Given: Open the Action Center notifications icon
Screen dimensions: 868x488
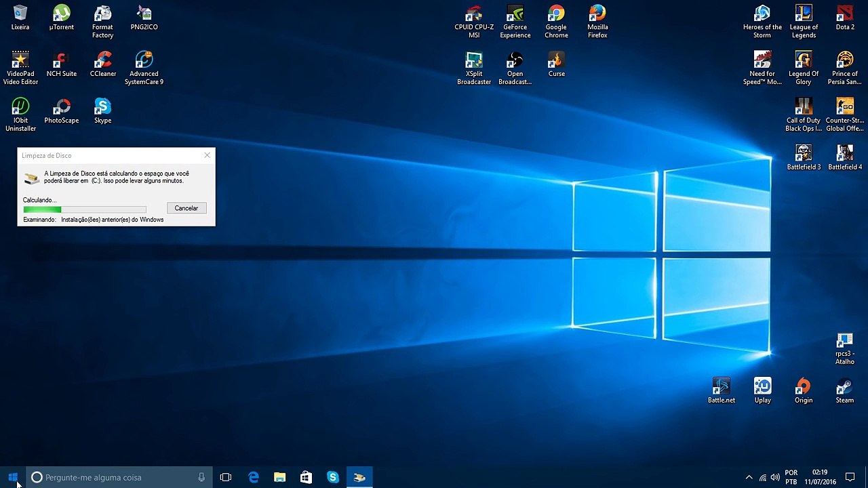Looking at the screenshot, I should tap(850, 477).
